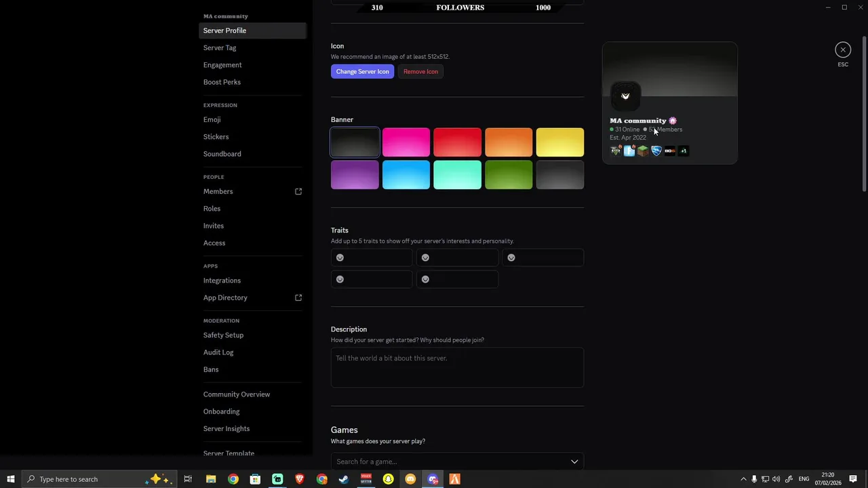Image resolution: width=868 pixels, height=488 pixels.
Task: Click emoji icon in fourth trait slot
Action: click(x=340, y=279)
